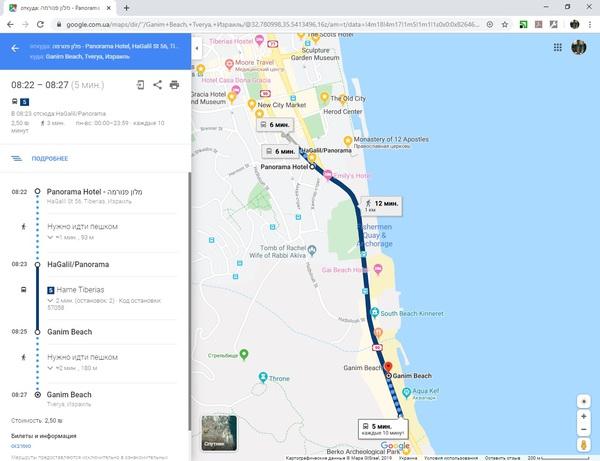Select Gai Beach Hotel marker
Viewport: 600px width, 461px height.
tap(378, 269)
